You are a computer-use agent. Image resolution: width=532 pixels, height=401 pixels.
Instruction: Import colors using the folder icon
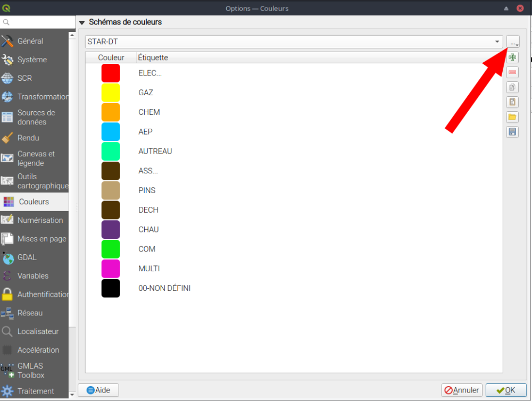(x=512, y=117)
